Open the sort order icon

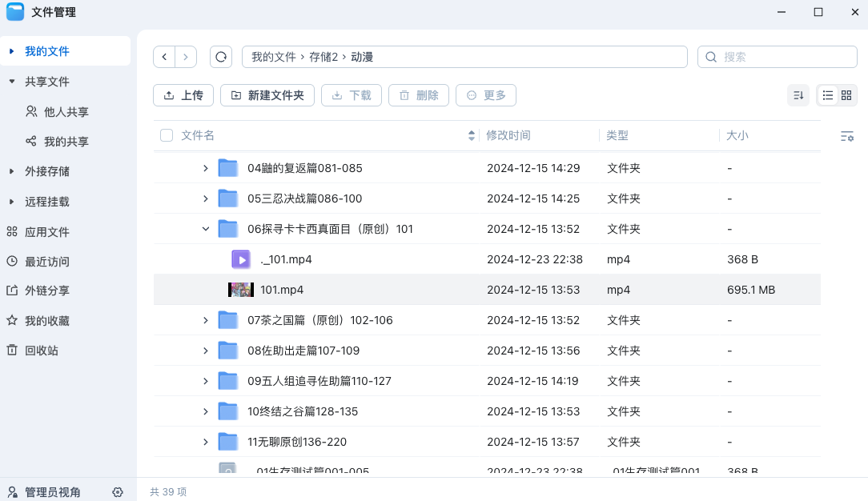coord(798,95)
